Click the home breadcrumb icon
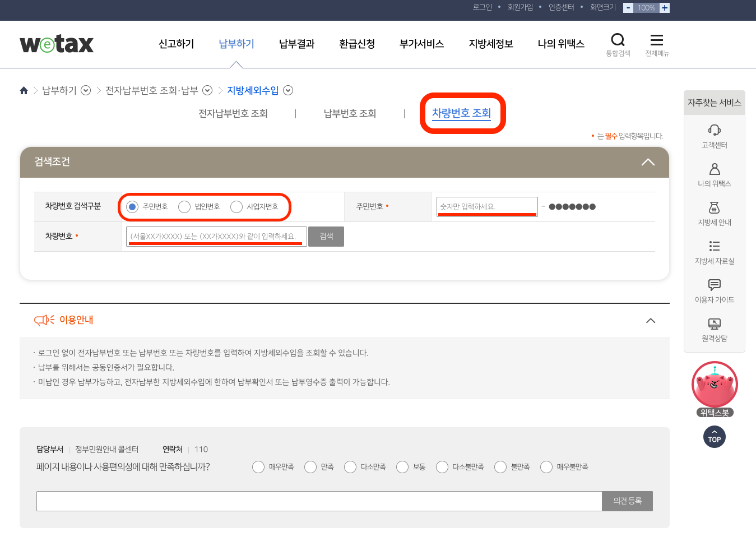756x541 pixels. tap(24, 90)
